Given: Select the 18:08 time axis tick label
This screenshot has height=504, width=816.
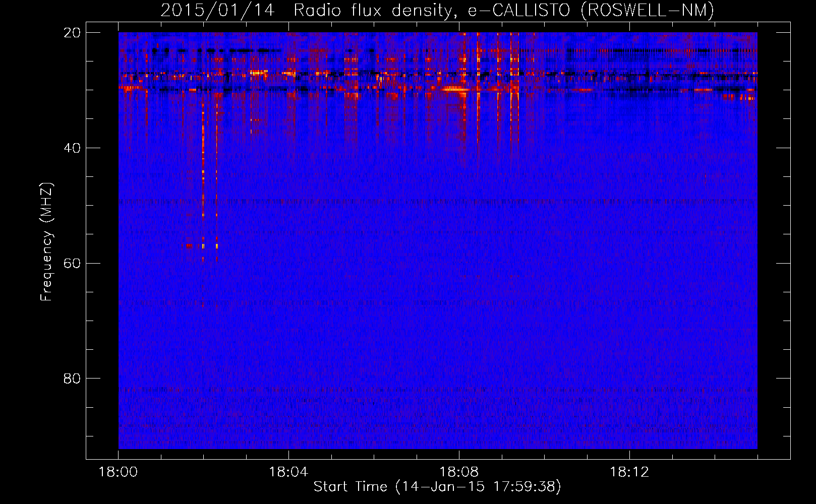Looking at the screenshot, I should pos(459,472).
